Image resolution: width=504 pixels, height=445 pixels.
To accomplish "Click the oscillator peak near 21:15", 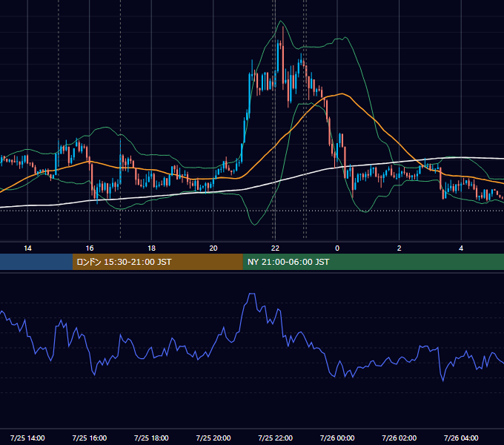I will click(x=252, y=294).
